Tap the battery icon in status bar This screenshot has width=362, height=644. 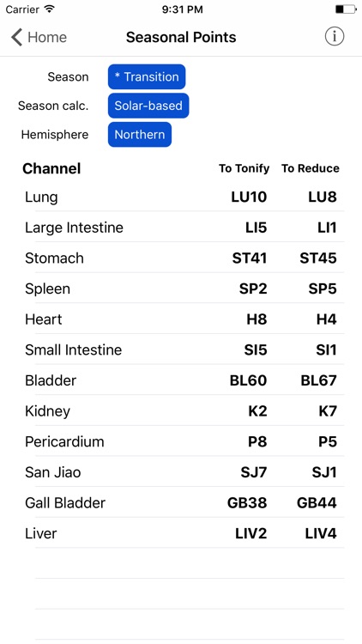pos(345,9)
